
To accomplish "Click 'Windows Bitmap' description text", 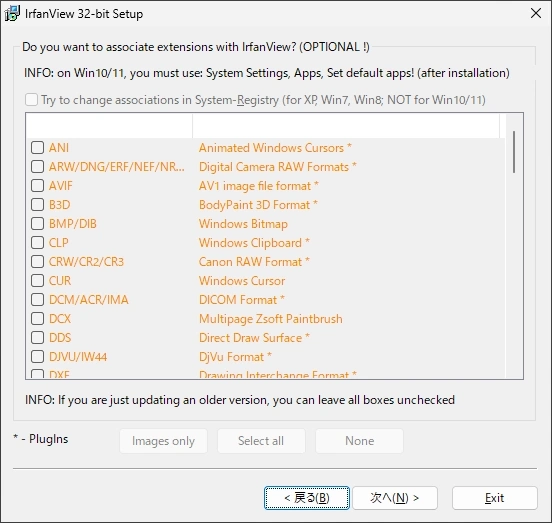I will [x=243, y=224].
